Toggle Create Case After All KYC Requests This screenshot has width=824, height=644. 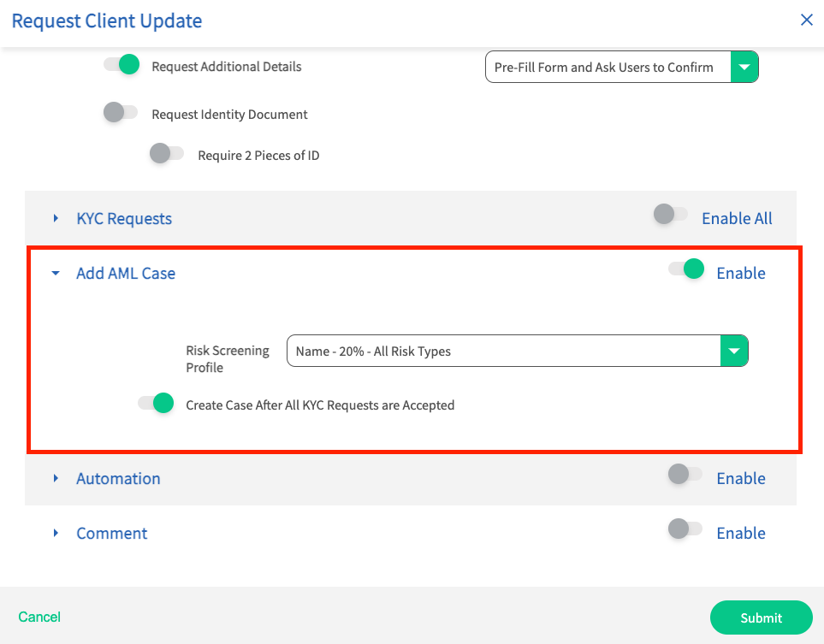coord(156,404)
